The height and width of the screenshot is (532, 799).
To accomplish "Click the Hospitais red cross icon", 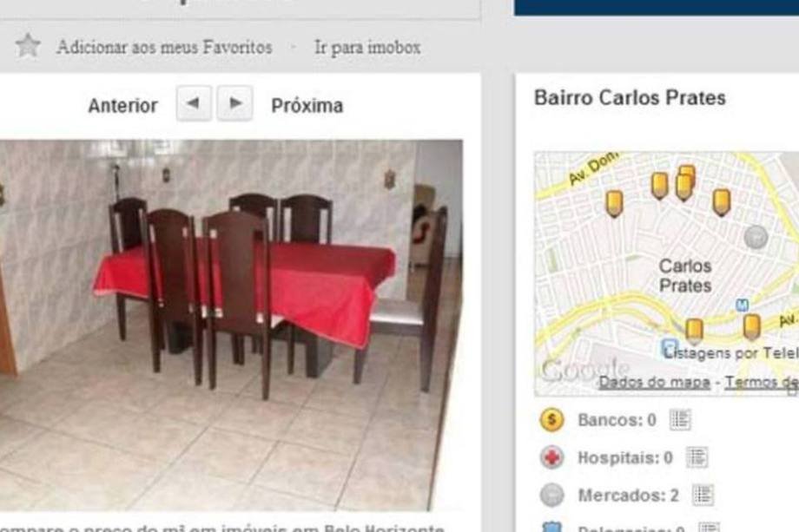I will tap(551, 457).
